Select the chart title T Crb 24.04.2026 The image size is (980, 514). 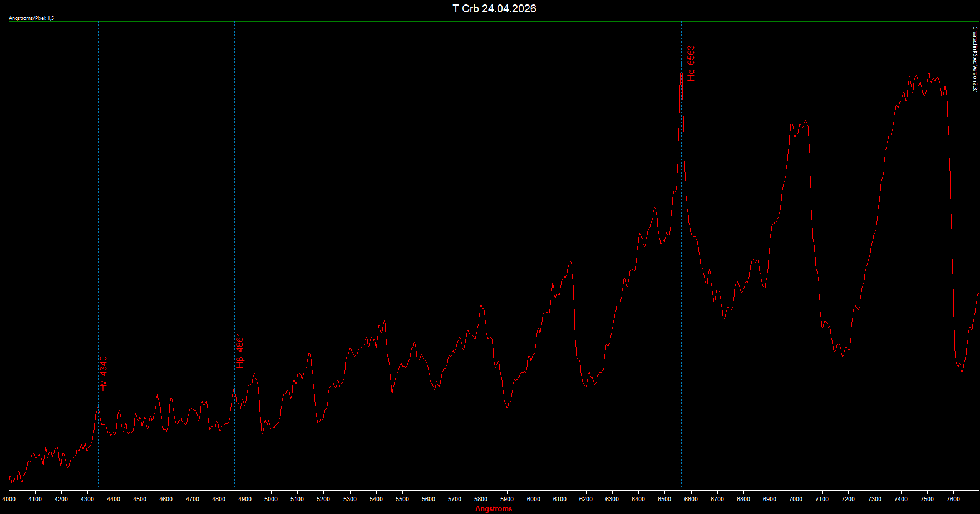point(494,8)
